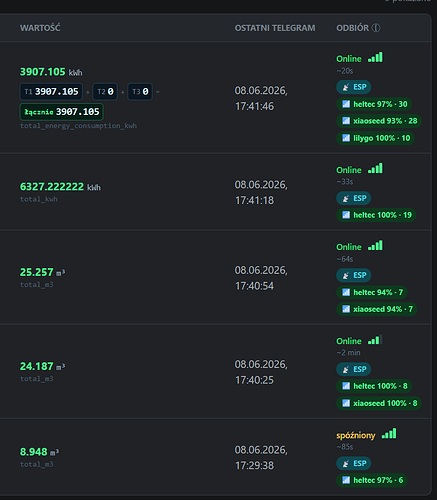Click the ~85s interval text

(345, 447)
